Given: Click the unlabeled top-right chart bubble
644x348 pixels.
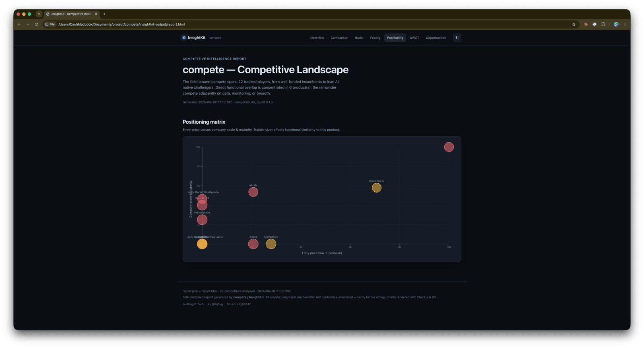Looking at the screenshot, I should [x=449, y=147].
